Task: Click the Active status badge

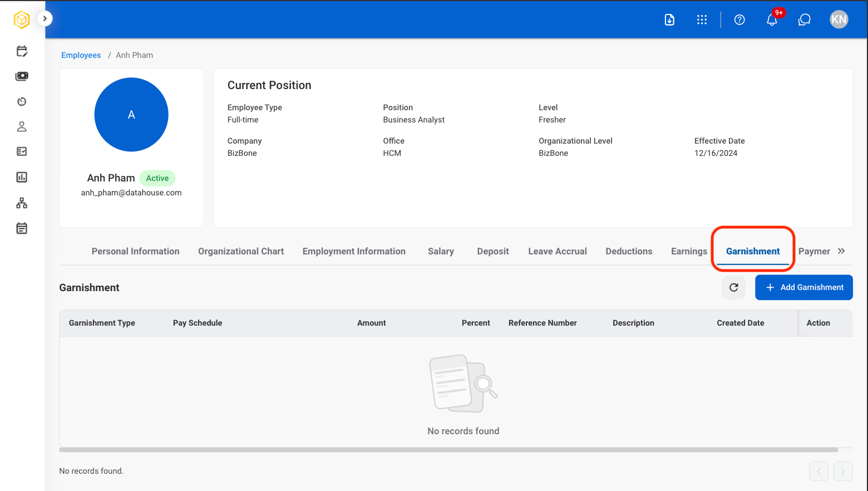Action: (157, 178)
